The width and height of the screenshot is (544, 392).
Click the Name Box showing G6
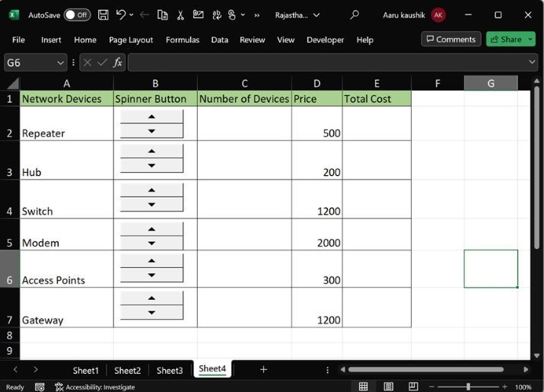(30, 63)
